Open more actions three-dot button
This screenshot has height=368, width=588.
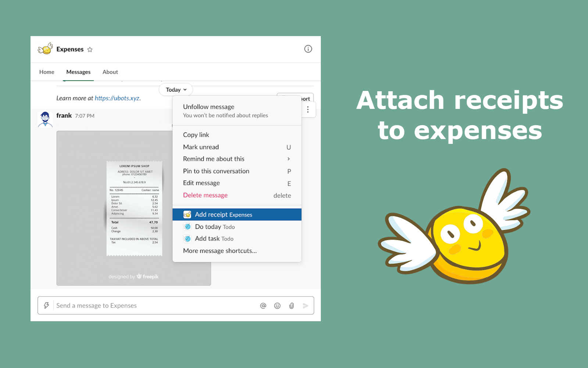[x=308, y=109]
